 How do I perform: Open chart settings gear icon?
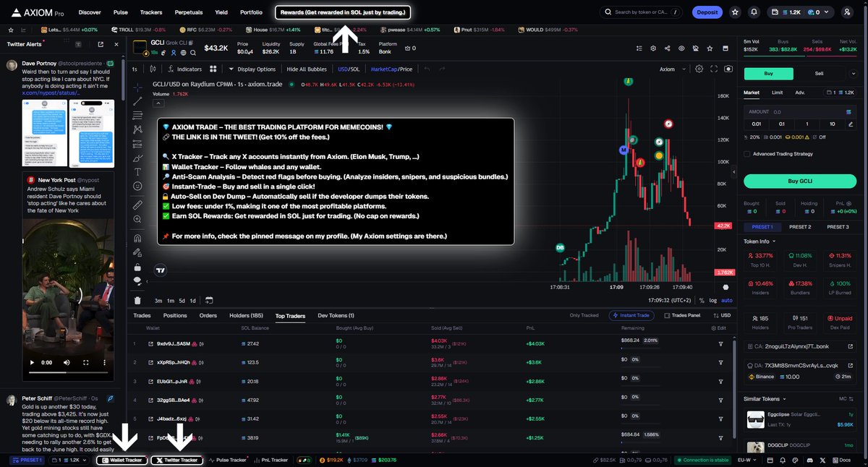[699, 69]
